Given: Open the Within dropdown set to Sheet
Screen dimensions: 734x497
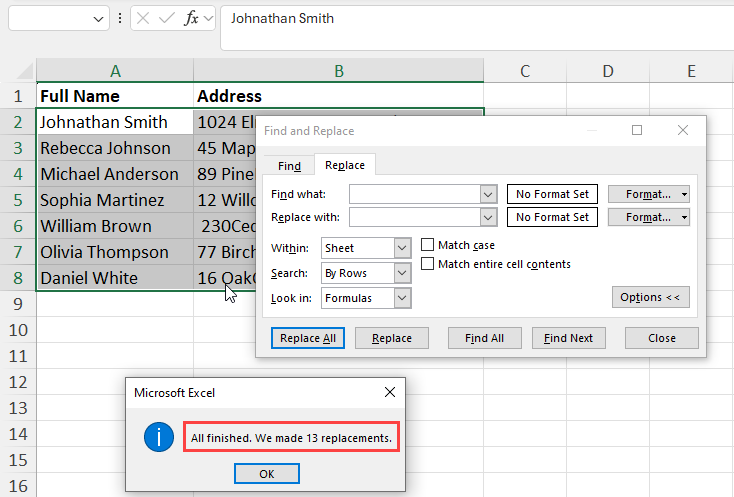Looking at the screenshot, I should [x=402, y=247].
